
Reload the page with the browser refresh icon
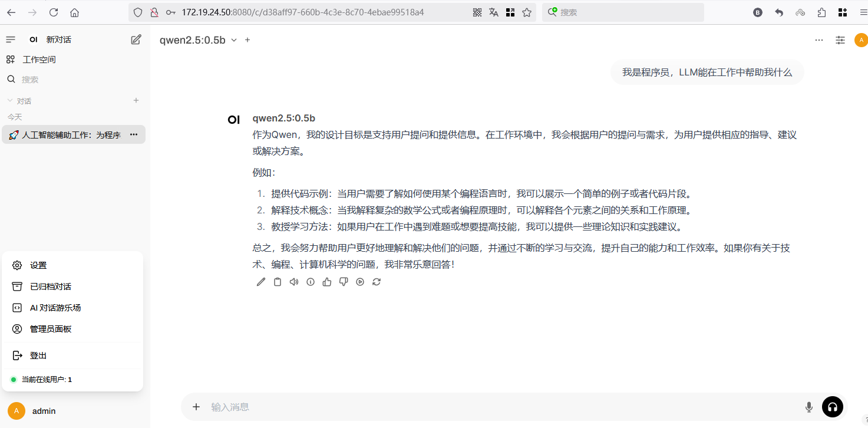click(54, 12)
